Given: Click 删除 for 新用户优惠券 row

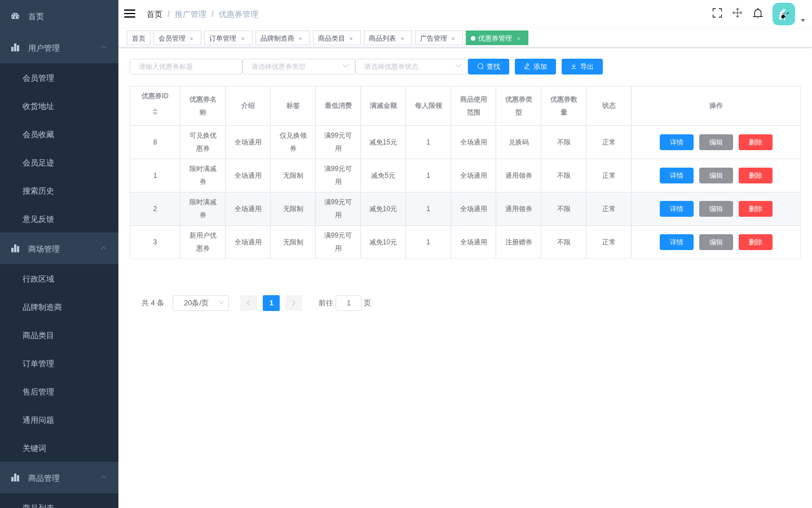Looking at the screenshot, I should pos(756,242).
